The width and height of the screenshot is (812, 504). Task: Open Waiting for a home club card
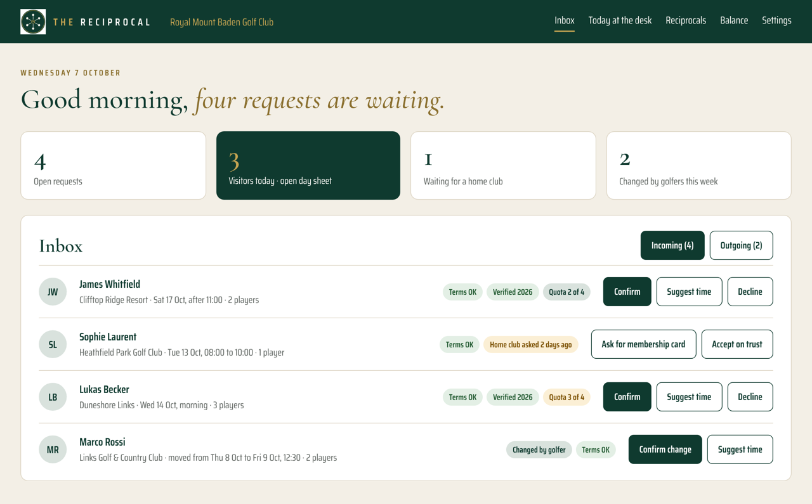point(503,165)
